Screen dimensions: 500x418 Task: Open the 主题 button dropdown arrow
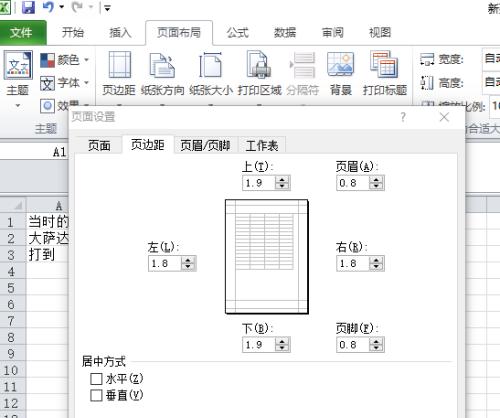pyautogui.click(x=18, y=106)
